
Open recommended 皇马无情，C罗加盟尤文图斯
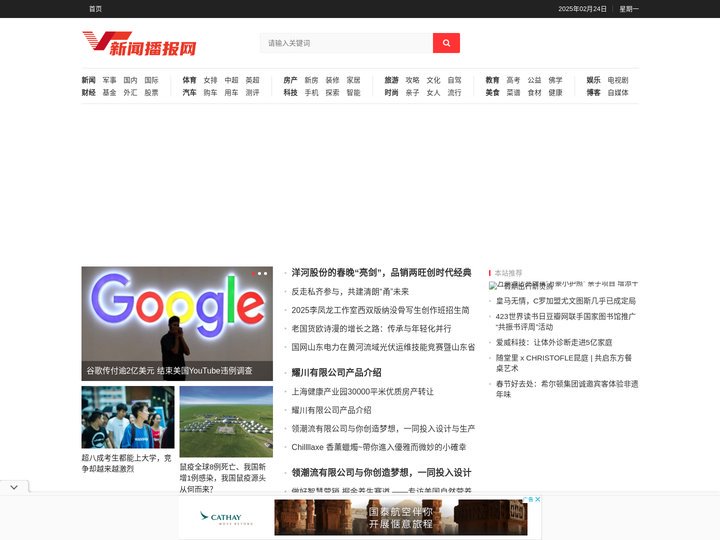pyautogui.click(x=566, y=301)
